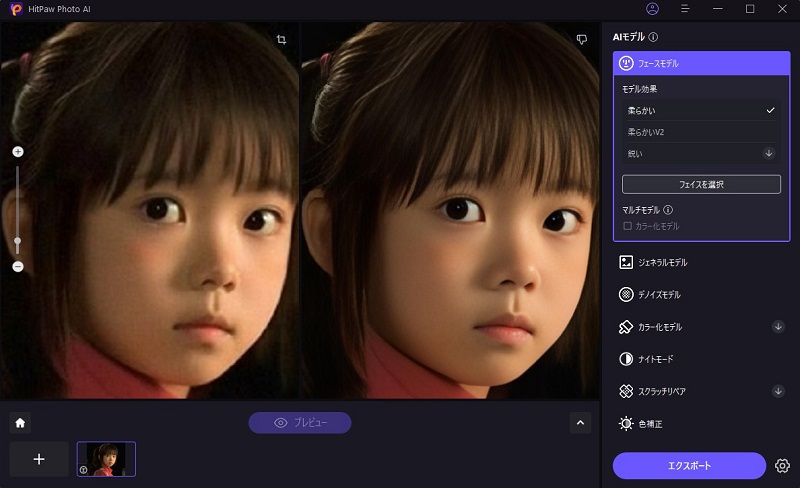Add a new image with plus button
The image size is (800, 488).
[x=39, y=459]
